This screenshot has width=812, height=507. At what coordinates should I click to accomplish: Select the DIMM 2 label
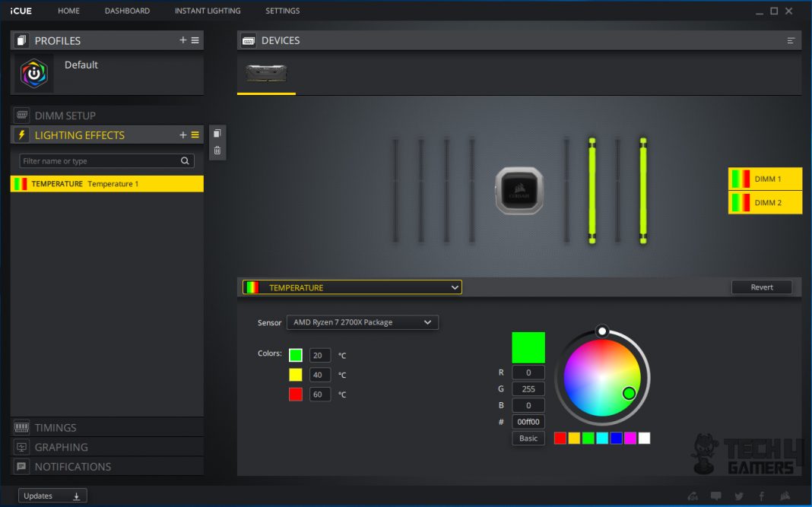(x=766, y=202)
